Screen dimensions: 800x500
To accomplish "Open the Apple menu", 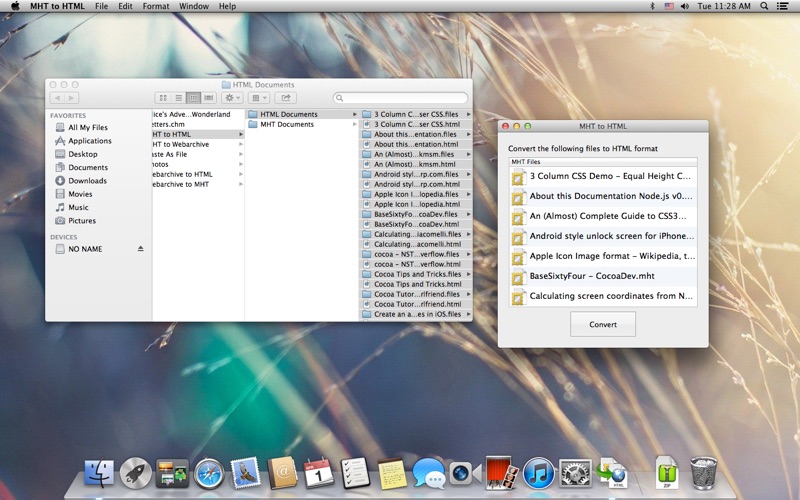I will click(x=15, y=6).
